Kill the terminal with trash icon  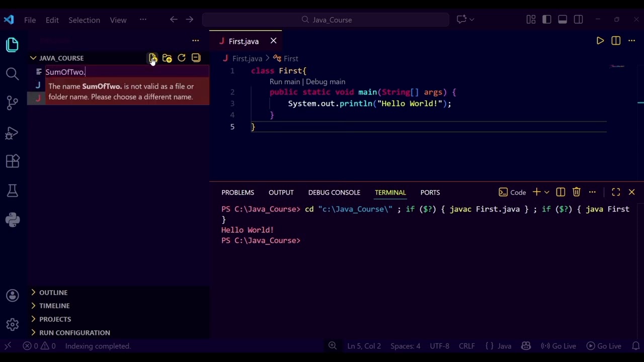coord(576,192)
